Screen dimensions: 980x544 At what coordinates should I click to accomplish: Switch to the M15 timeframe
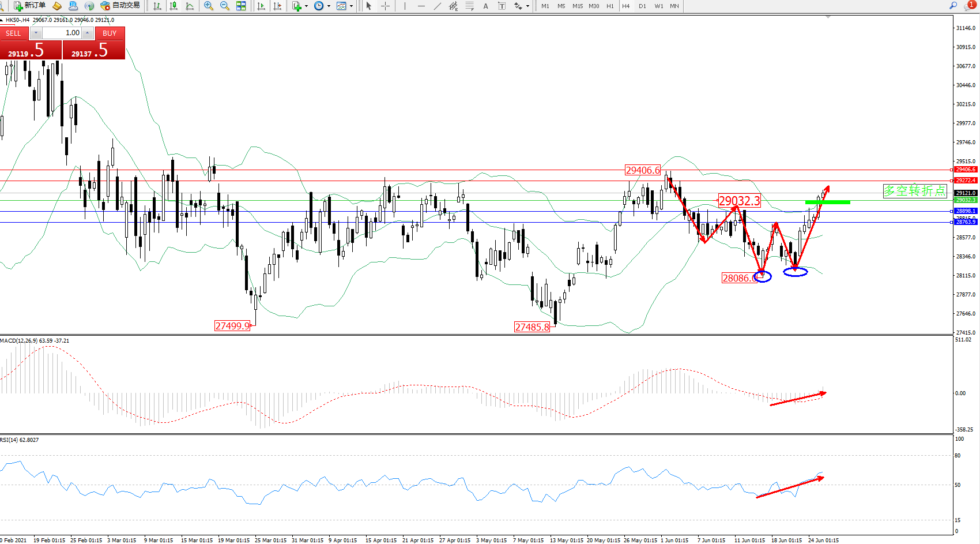click(577, 6)
